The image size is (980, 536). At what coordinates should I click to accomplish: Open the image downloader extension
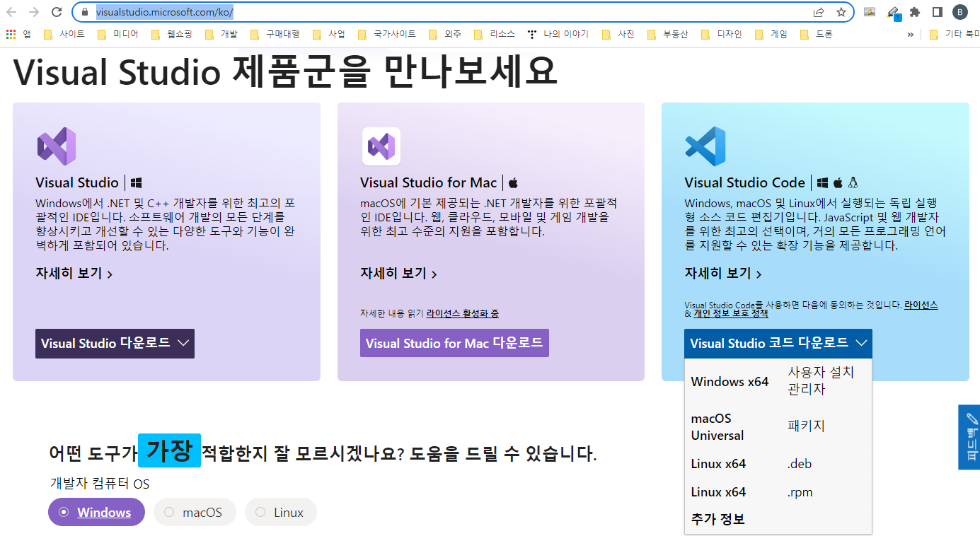pos(870,11)
